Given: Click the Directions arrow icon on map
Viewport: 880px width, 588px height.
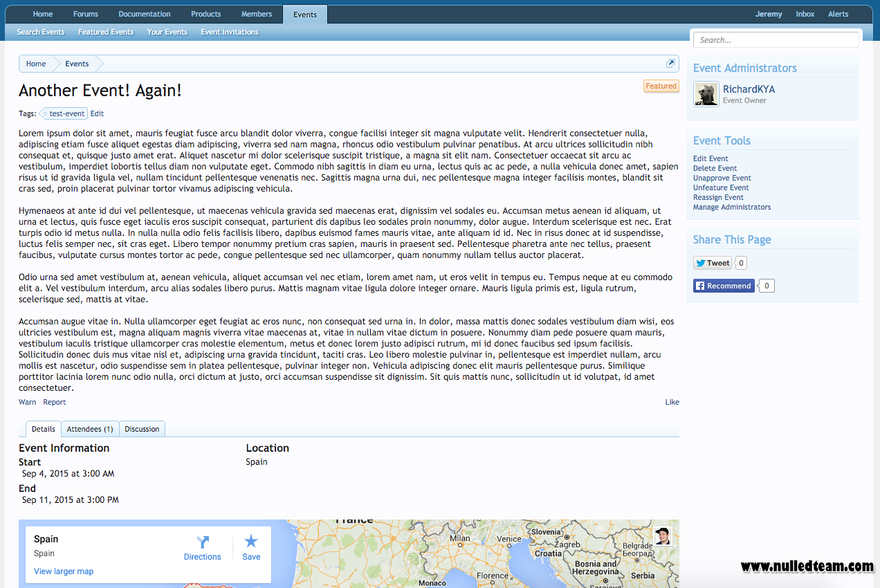Looking at the screenshot, I should point(203,542).
